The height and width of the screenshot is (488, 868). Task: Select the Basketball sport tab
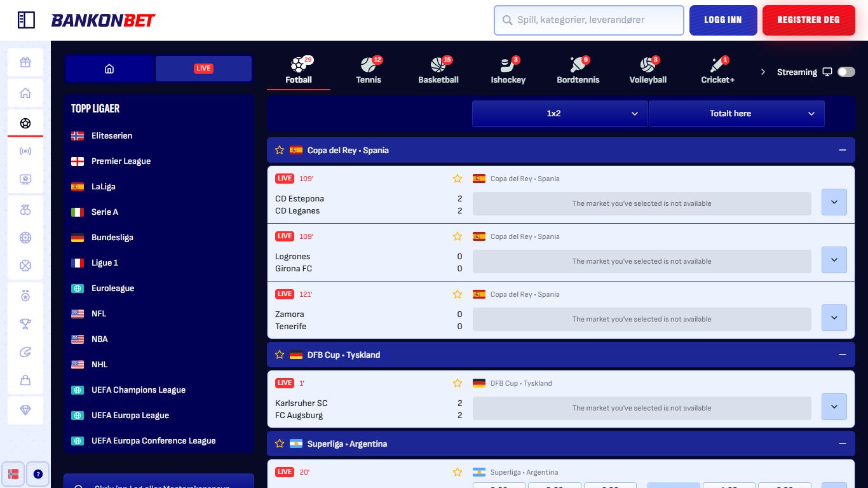pyautogui.click(x=438, y=70)
